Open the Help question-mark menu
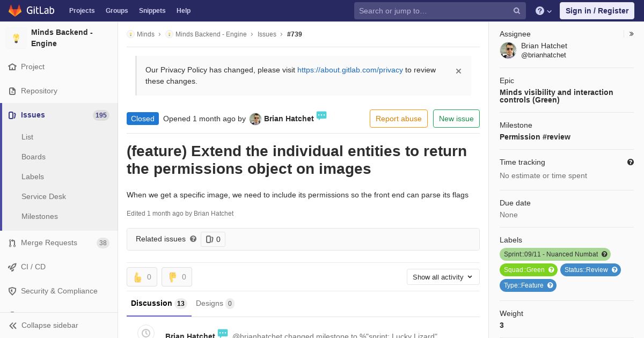Screen dimensions: 644x338 tap(544, 11)
